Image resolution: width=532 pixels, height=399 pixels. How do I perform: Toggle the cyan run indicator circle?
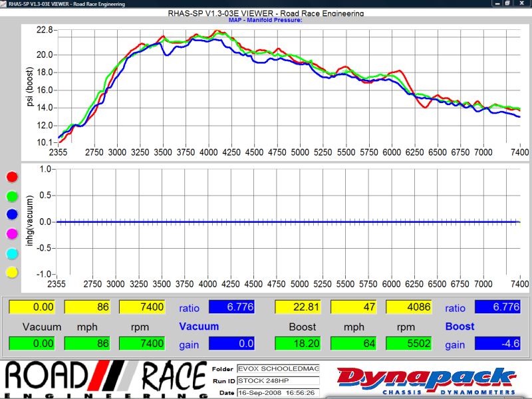[12, 253]
